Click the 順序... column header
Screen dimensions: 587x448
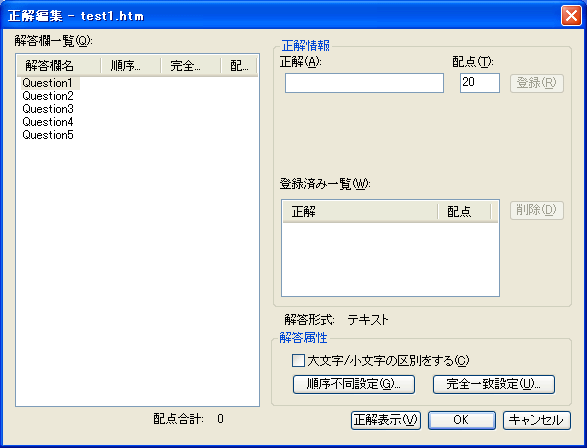click(131, 66)
